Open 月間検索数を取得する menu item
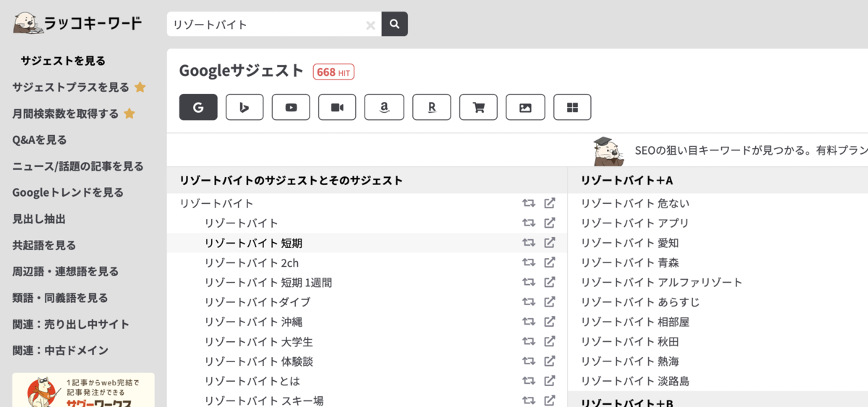This screenshot has width=868, height=407. [74, 113]
